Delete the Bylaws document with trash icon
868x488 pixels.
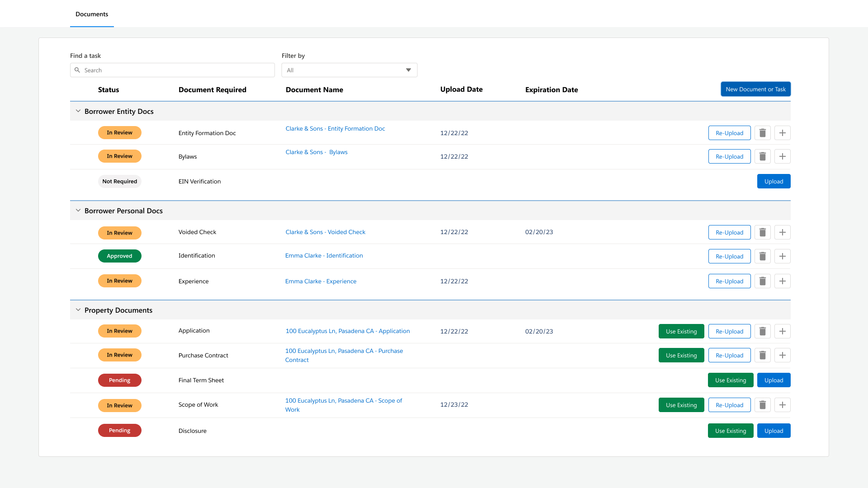(762, 156)
